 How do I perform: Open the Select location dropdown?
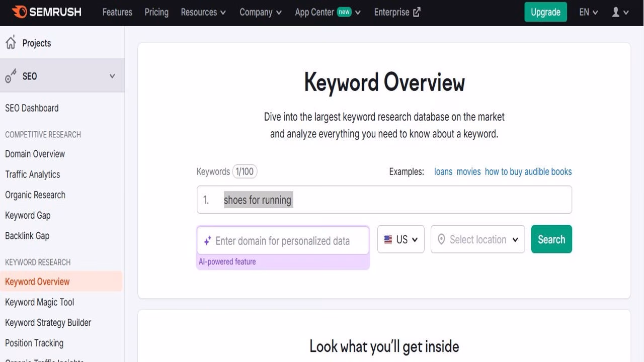pos(478,239)
